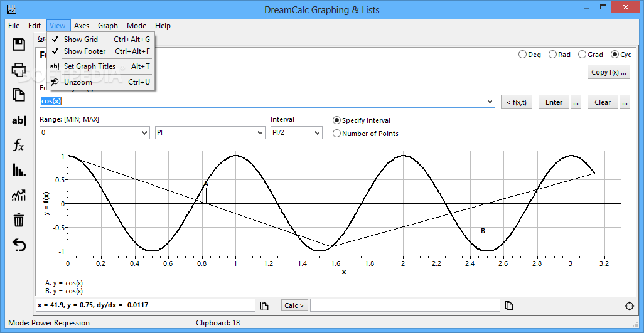Choose Set Graph Titles from View menu
This screenshot has width=644, height=333.
[101, 66]
